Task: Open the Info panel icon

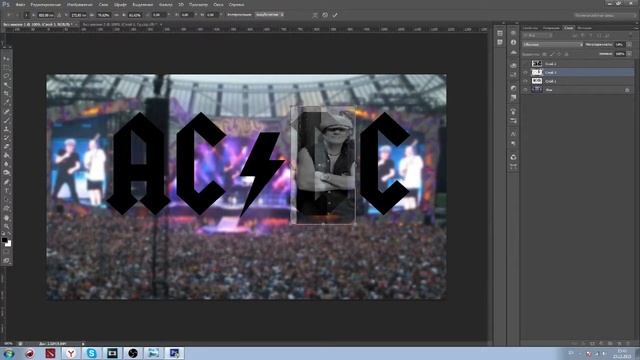Action: click(x=513, y=42)
